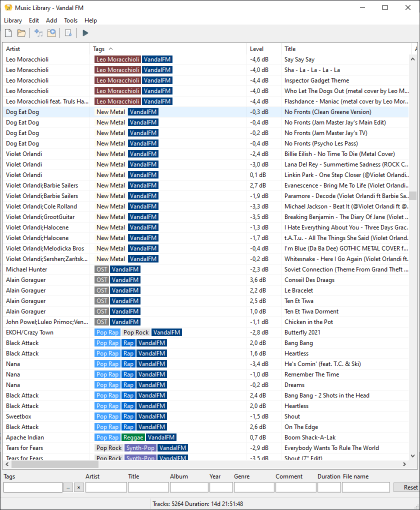This screenshot has width=420, height=510.
Task: Open the Library menu
Action: [x=13, y=20]
